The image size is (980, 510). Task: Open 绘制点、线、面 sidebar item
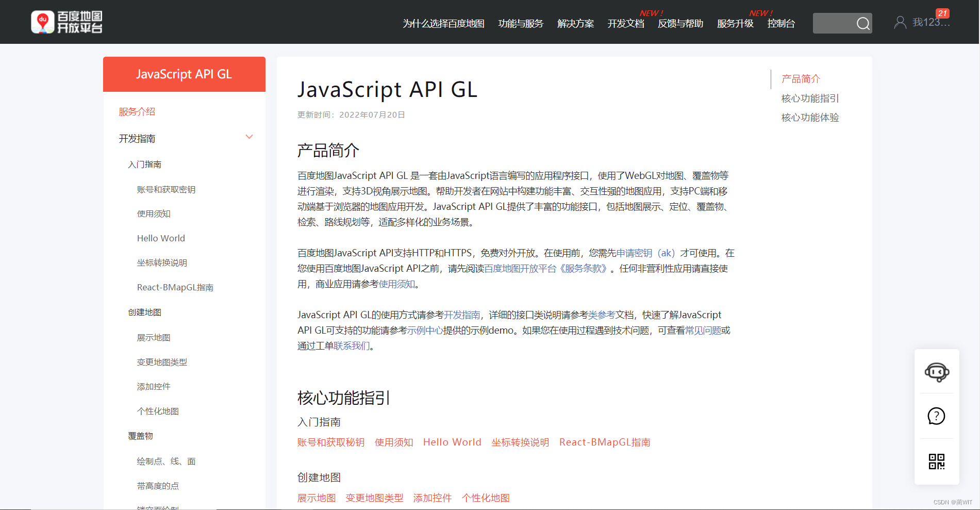click(x=166, y=462)
